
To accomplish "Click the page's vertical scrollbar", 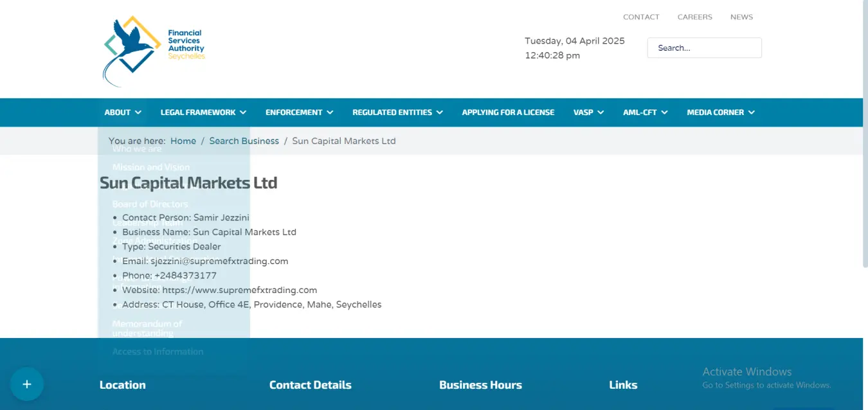I will coord(865,135).
